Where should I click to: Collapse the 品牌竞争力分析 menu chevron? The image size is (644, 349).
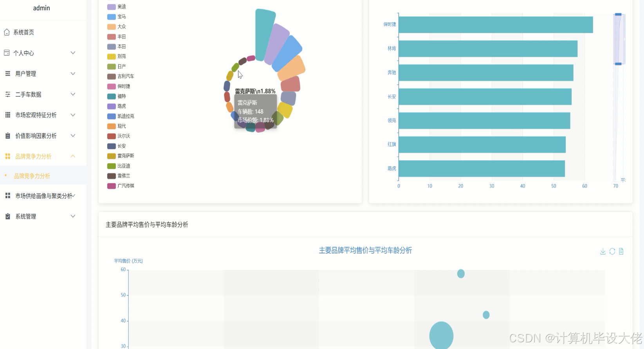pos(73,156)
